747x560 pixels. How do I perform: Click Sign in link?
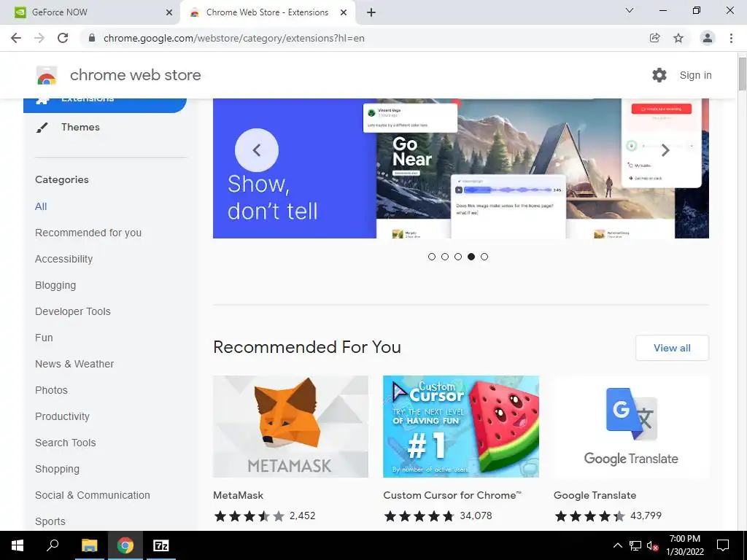tap(695, 75)
